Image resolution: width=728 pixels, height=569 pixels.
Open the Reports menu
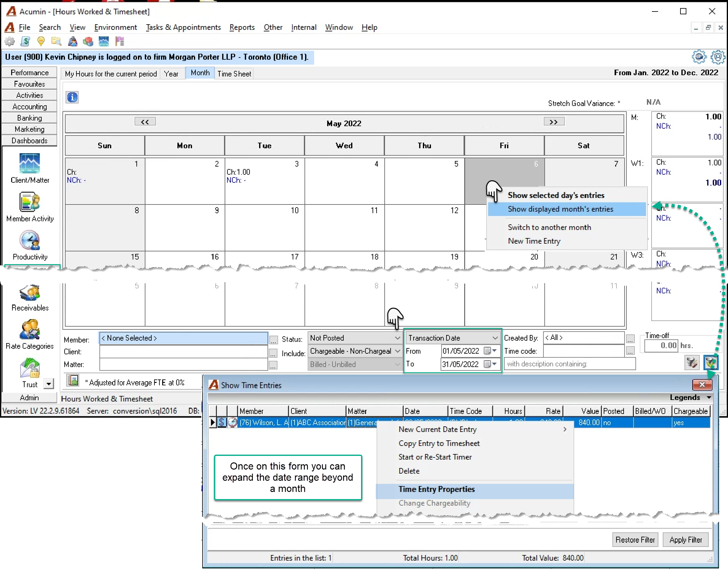pyautogui.click(x=242, y=27)
